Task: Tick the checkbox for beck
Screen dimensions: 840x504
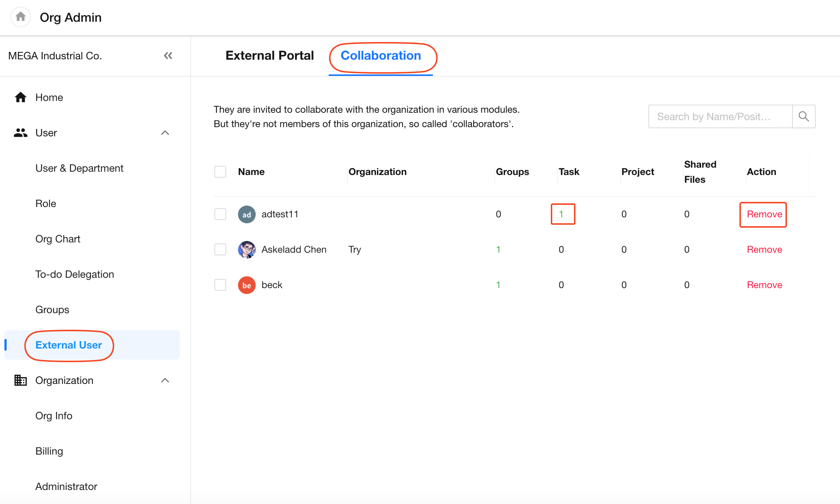Action: click(x=220, y=285)
